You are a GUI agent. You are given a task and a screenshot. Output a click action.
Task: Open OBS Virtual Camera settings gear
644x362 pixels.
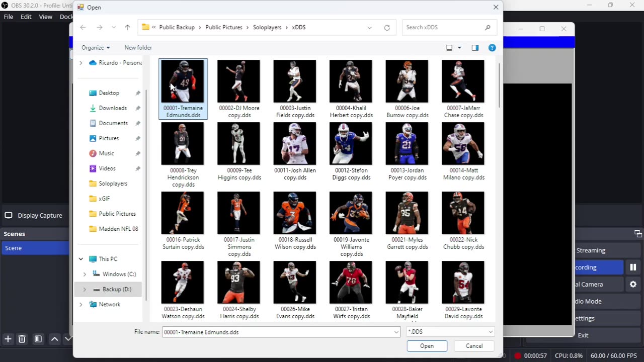click(x=633, y=284)
